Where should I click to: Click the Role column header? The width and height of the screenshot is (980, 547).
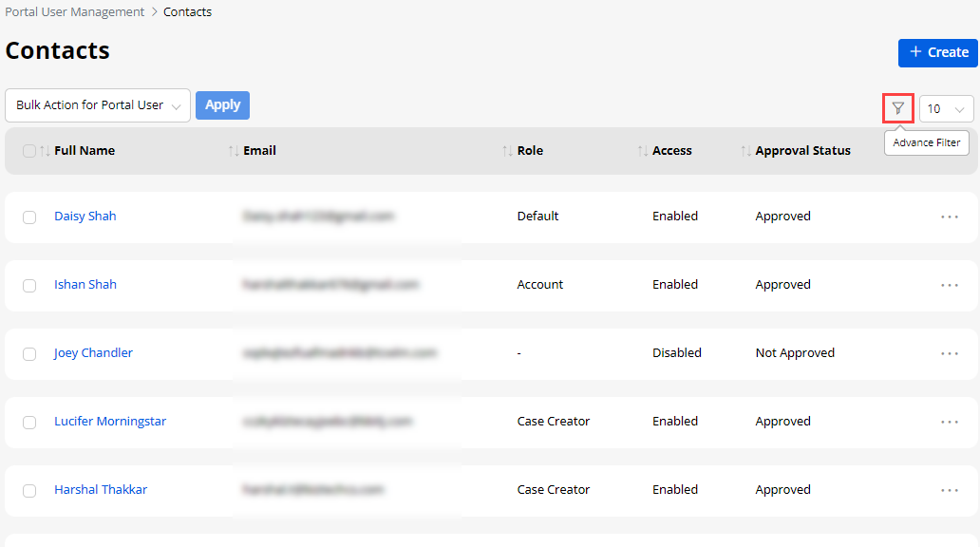530,151
